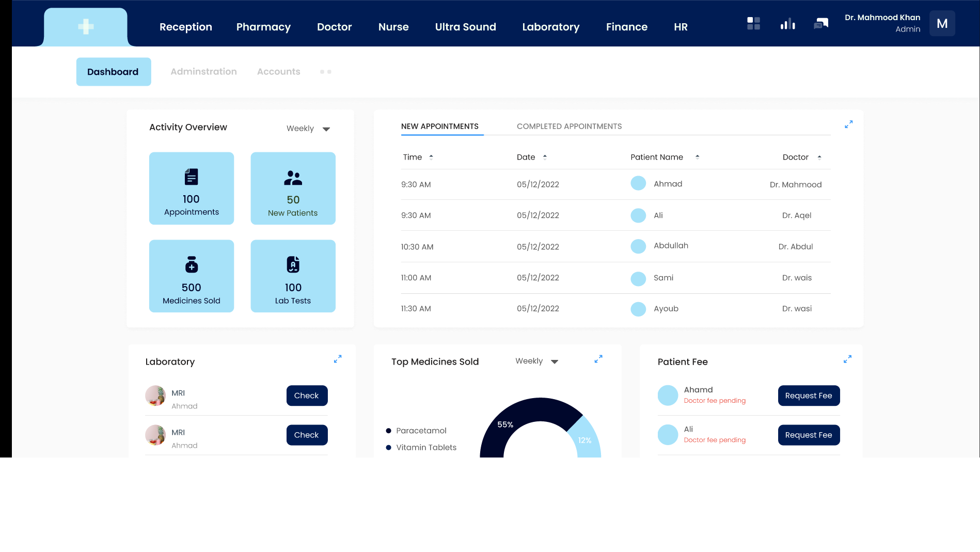Click the medical cross logo icon
Viewport: 980px width, 552px height.
pos(86,26)
